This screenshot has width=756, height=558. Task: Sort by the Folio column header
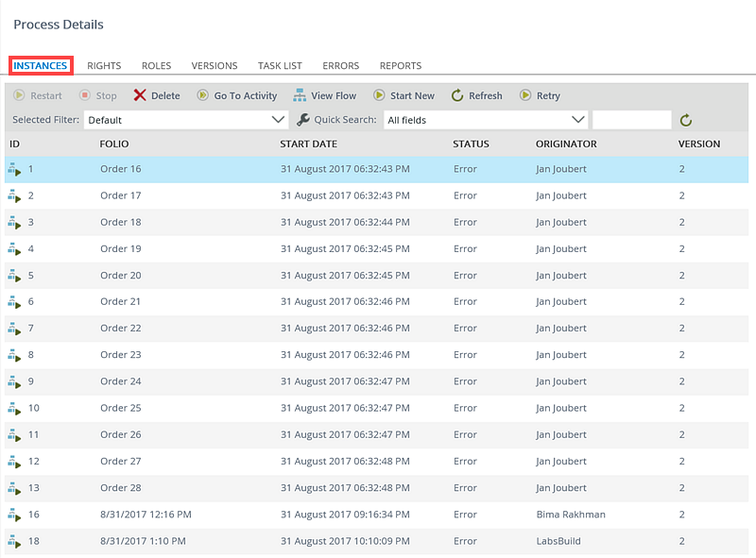click(x=114, y=144)
